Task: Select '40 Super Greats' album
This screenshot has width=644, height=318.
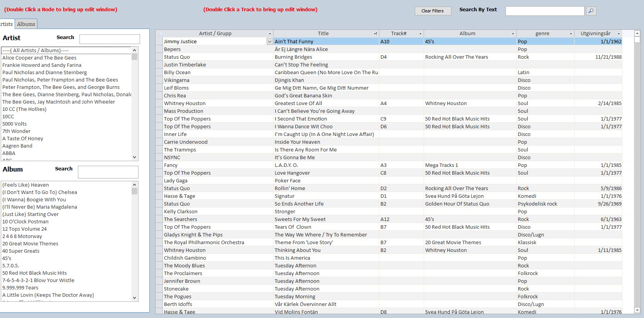Action: click(x=66, y=251)
